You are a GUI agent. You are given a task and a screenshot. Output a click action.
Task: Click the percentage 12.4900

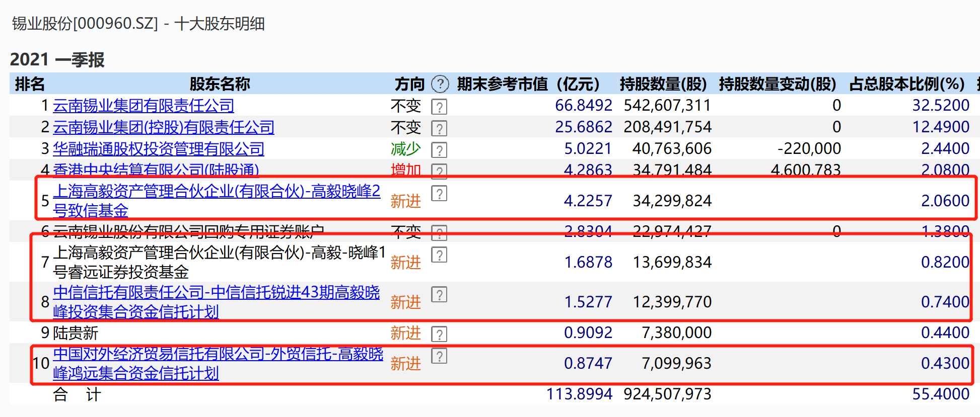click(x=941, y=127)
